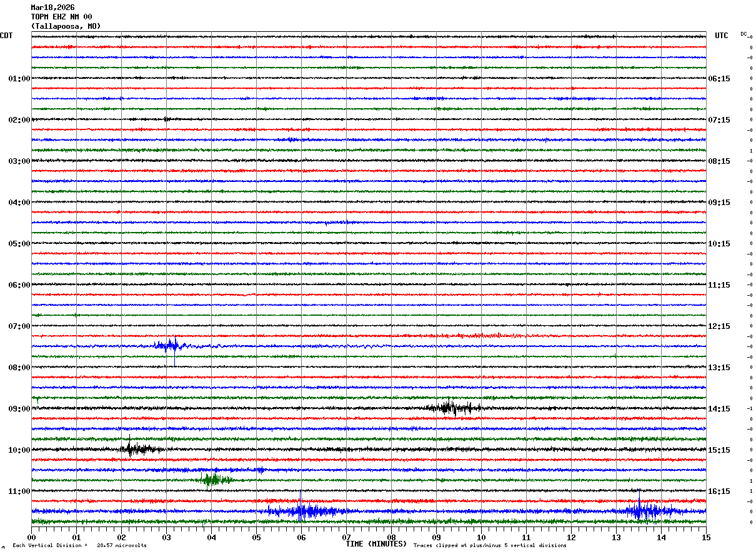Click the date label Mar18,2026

click(52, 8)
